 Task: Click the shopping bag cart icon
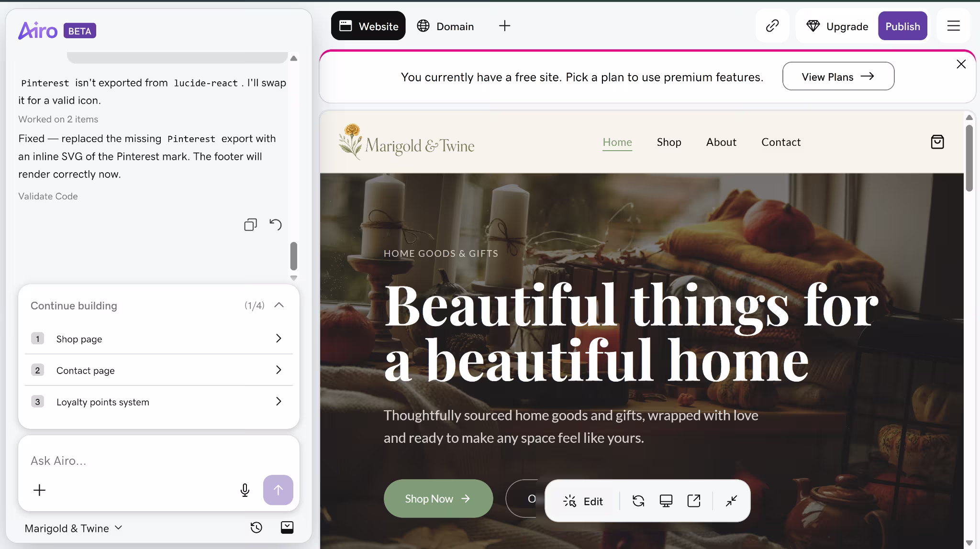937,142
